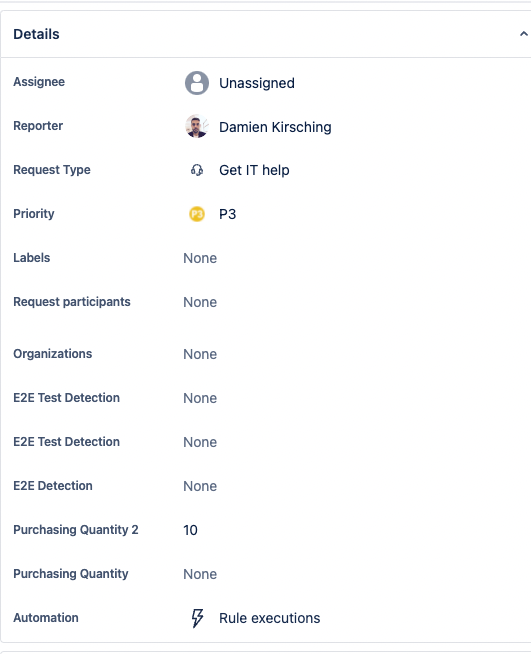Edit the Purchasing Quantity field value None
This screenshot has width=531, height=654.
coord(200,574)
